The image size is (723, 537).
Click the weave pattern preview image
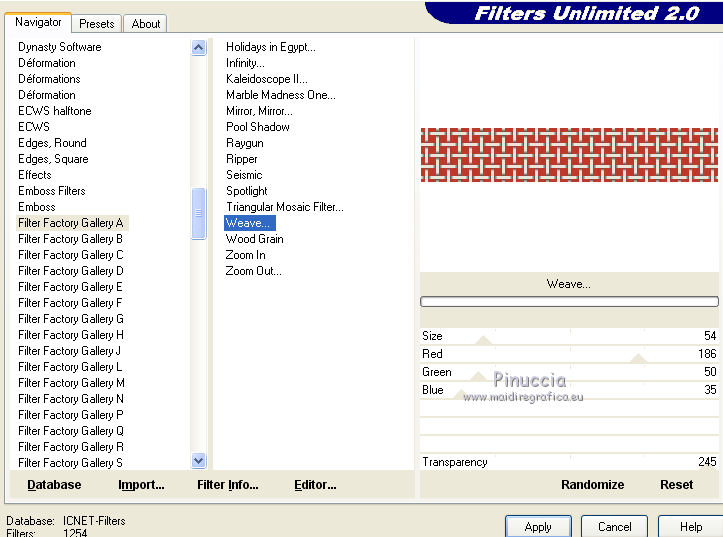[x=569, y=155]
